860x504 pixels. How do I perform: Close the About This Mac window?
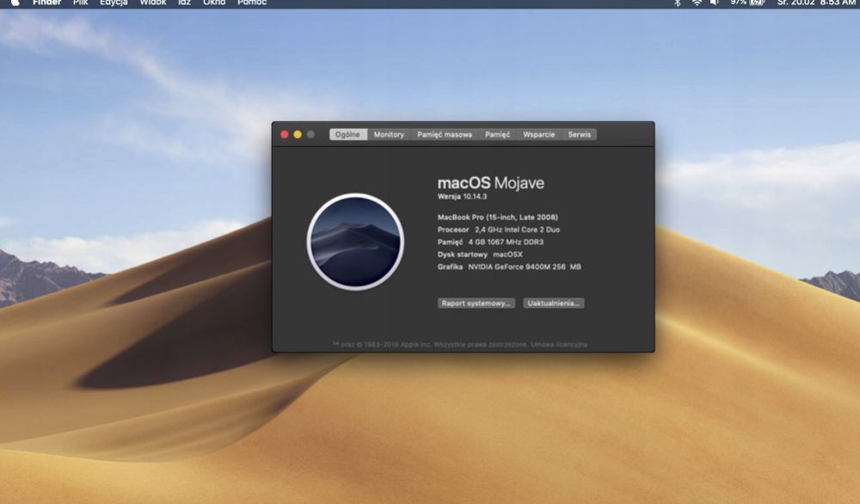tap(285, 134)
